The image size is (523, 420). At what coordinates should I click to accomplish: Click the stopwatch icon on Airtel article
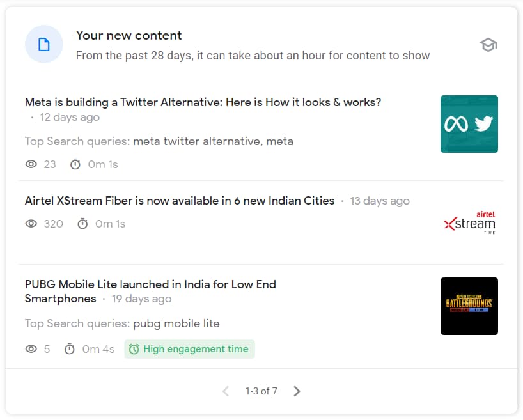click(x=82, y=224)
